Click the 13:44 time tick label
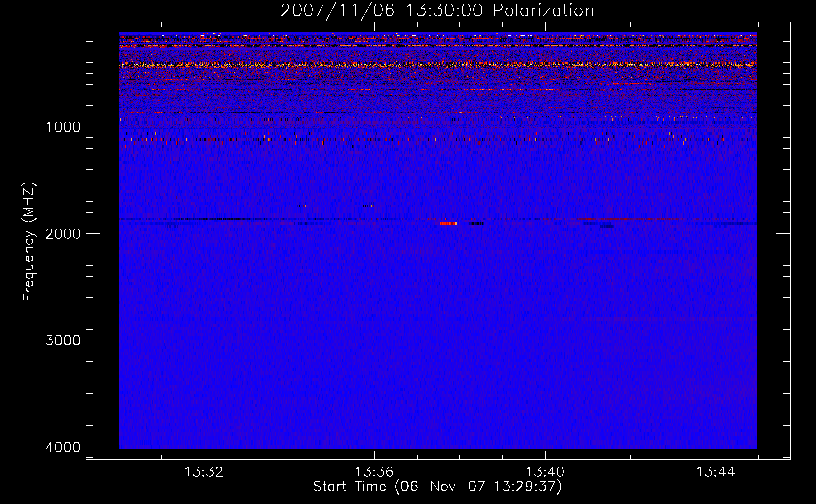 coord(716,472)
